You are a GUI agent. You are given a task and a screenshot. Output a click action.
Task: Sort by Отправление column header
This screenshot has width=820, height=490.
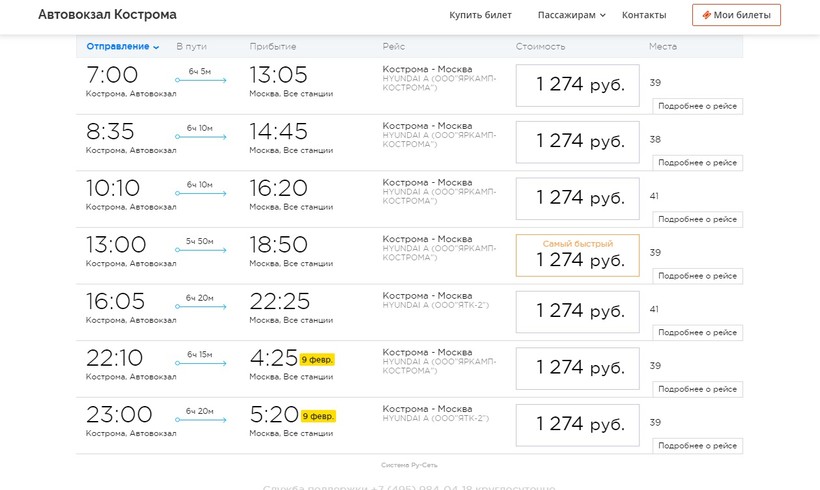(x=118, y=47)
